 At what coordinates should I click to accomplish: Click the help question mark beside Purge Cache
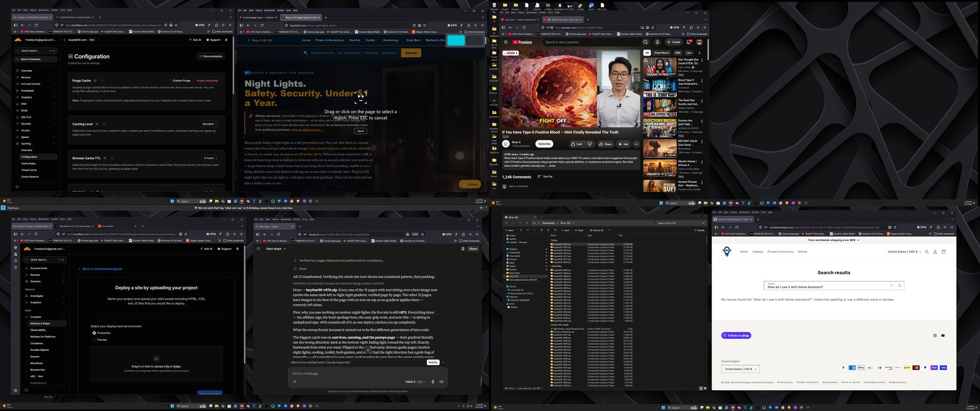(x=102, y=80)
